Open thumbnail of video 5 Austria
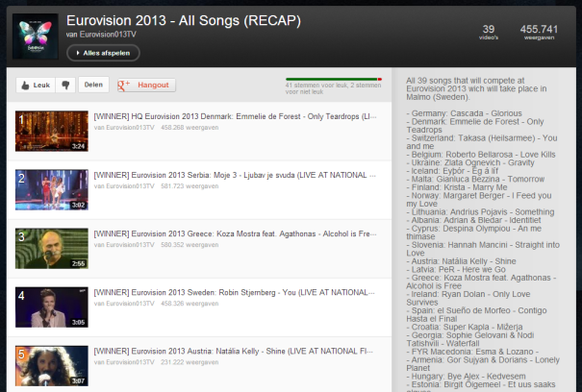 pos(52,366)
